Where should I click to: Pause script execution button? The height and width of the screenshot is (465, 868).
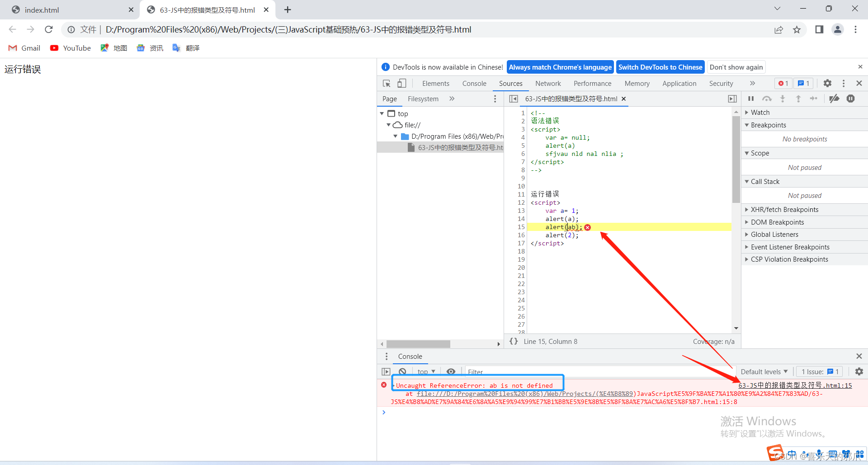click(751, 99)
